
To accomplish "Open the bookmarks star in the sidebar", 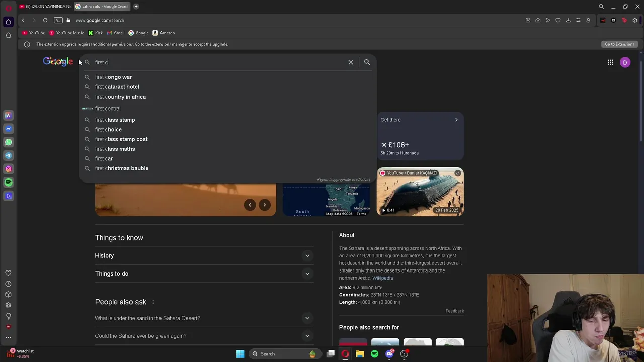I will [8, 35].
